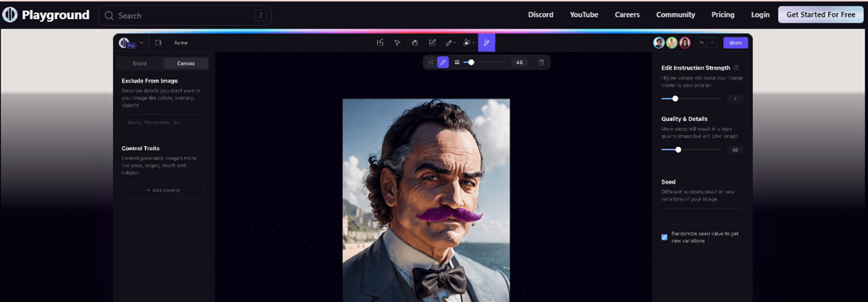Click the undo arrow
This screenshot has width=868, height=302.
pyautogui.click(x=702, y=43)
